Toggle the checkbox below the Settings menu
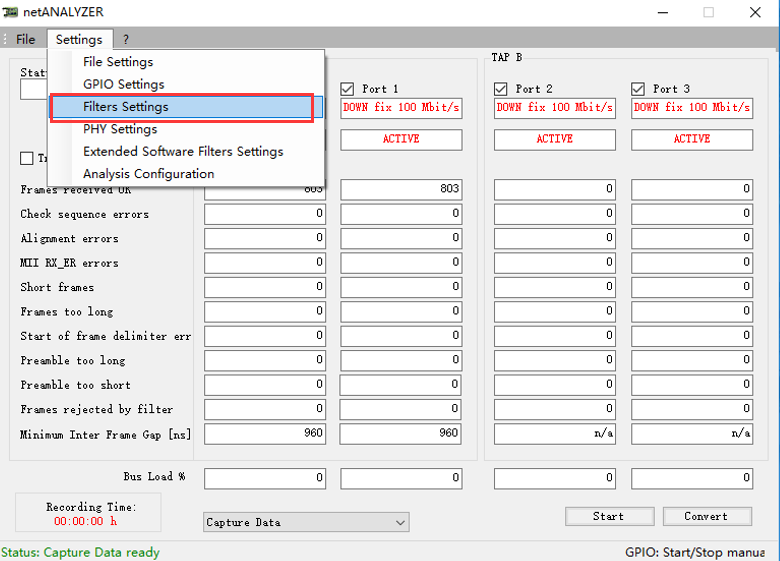Screen dimensions: 780x561 click(26, 158)
